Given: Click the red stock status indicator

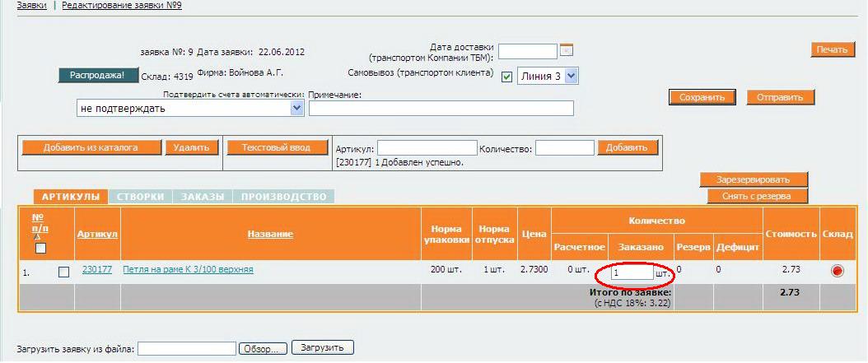Looking at the screenshot, I should (x=838, y=271).
